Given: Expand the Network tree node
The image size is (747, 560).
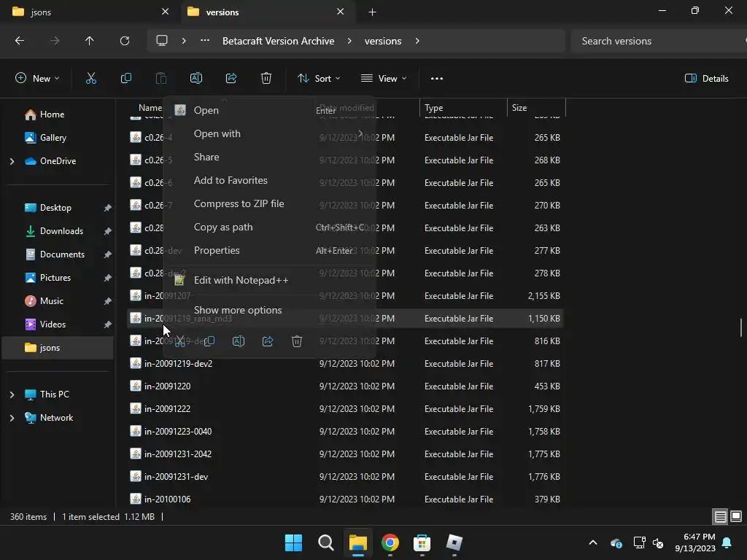Looking at the screenshot, I should click(x=12, y=418).
